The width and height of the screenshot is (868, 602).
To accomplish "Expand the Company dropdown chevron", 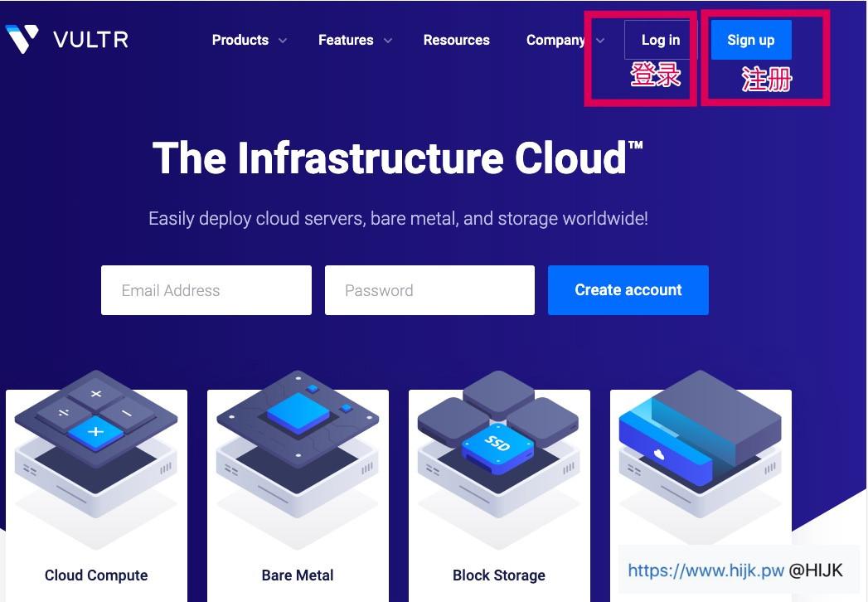I will pyautogui.click(x=600, y=41).
